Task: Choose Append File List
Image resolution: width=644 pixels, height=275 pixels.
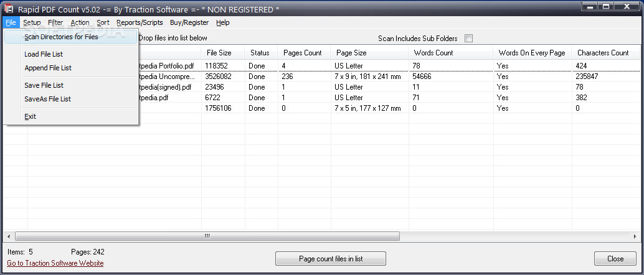Action: (x=70, y=68)
